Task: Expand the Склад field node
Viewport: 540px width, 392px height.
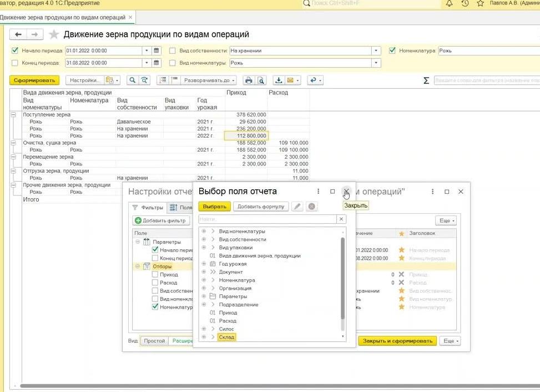Action: click(204, 337)
